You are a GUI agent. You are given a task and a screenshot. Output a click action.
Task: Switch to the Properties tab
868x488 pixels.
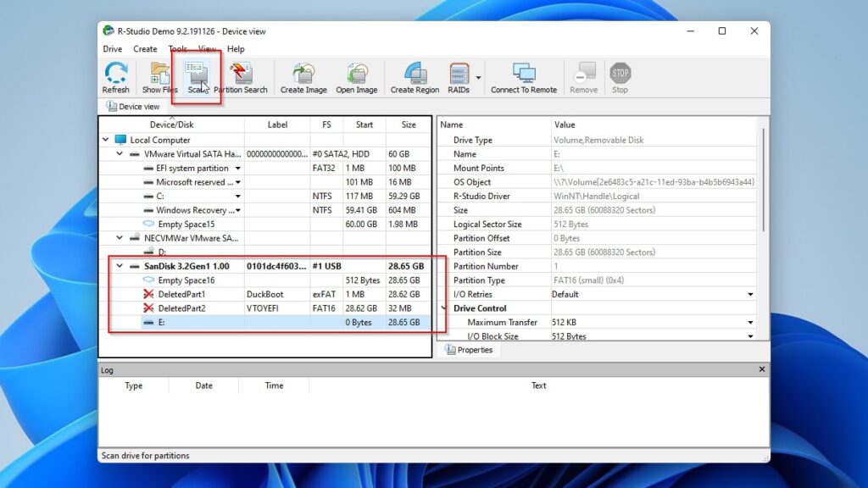pyautogui.click(x=469, y=350)
